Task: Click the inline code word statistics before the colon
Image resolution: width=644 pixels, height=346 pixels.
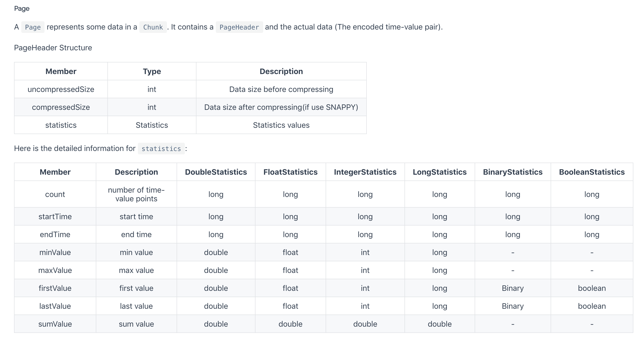Action: click(x=161, y=149)
